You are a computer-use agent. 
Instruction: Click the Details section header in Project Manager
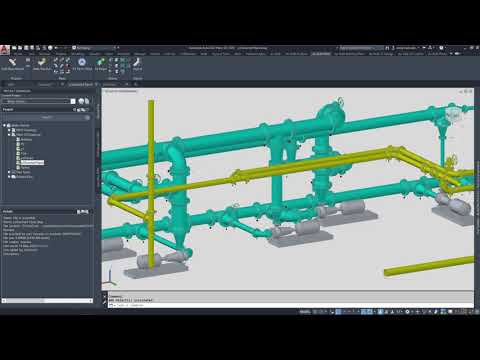tap(46, 211)
